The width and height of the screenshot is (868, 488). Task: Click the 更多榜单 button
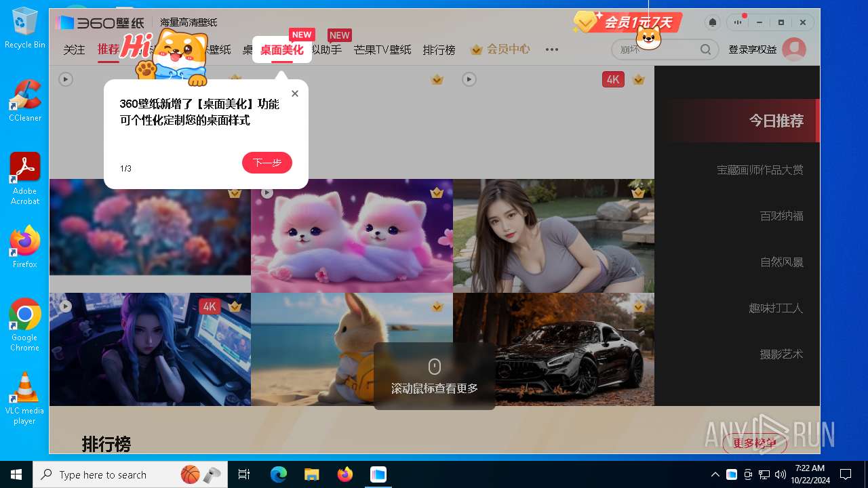coord(755,443)
